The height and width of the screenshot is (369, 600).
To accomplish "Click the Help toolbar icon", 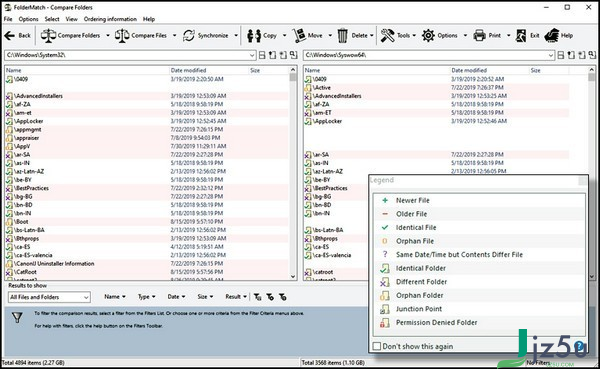I will pos(551,36).
